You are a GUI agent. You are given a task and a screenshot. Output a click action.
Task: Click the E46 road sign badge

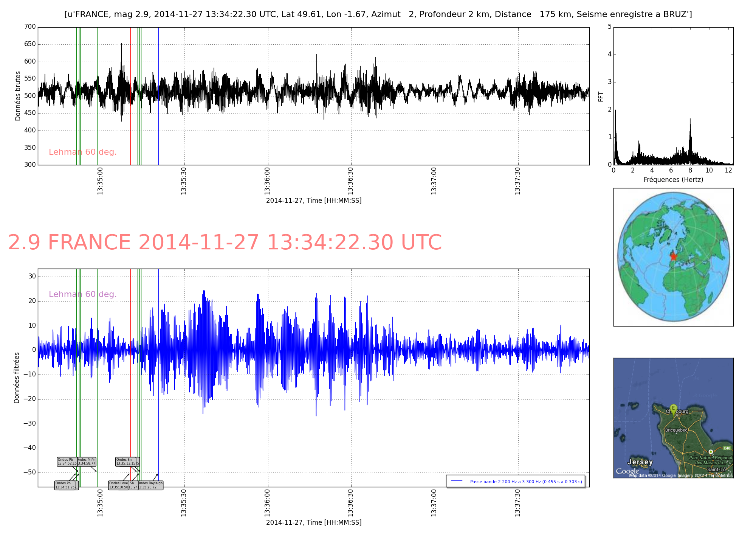coord(727,448)
